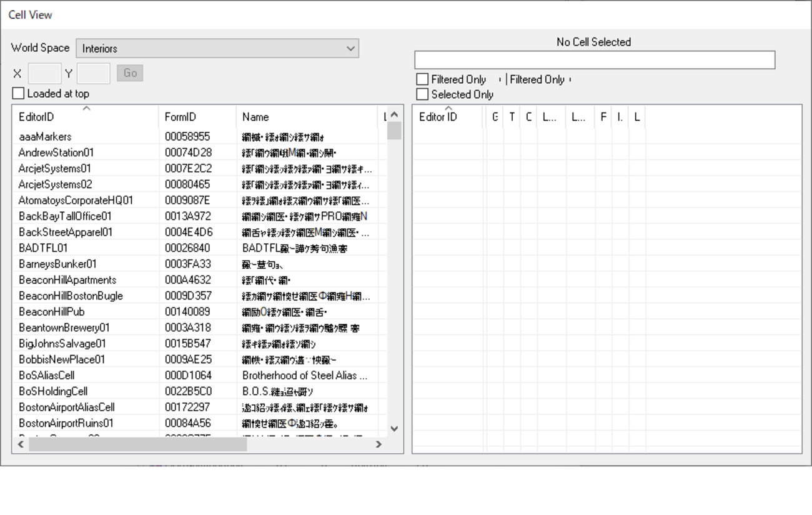Click the T column header in object list
Viewport: 812px width, 515px height.
pyautogui.click(x=512, y=117)
